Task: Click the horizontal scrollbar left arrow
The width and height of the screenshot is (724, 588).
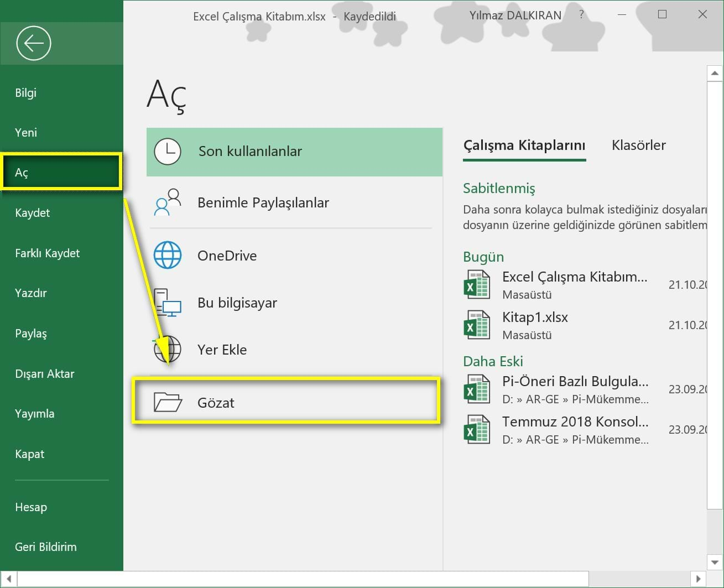Action: point(9,579)
